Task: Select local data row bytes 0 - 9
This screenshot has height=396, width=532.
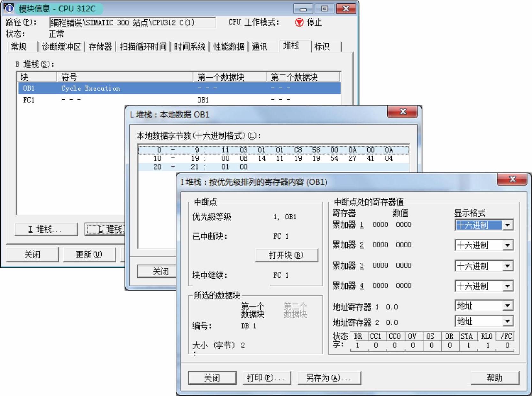Action: [x=273, y=150]
